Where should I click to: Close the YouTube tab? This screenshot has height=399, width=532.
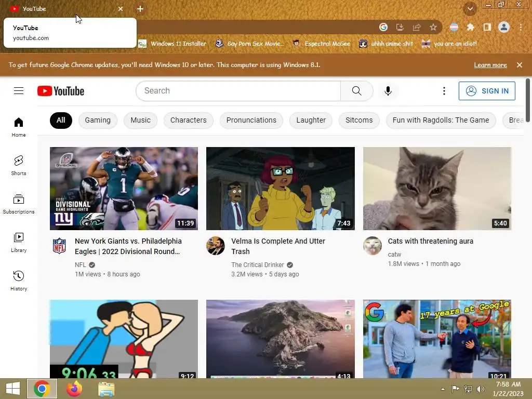pyautogui.click(x=121, y=9)
